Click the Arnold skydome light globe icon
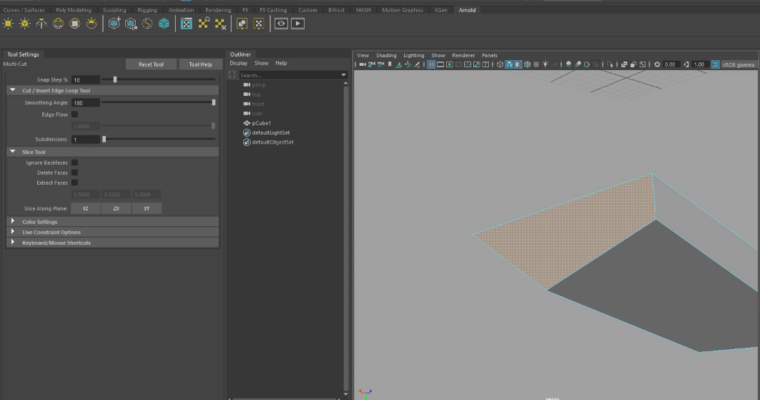The image size is (760, 400). (60, 23)
